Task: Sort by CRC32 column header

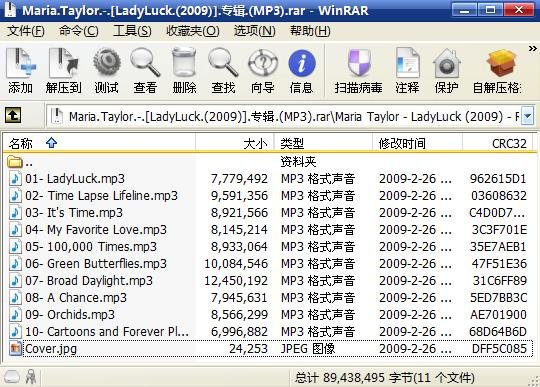Action: 498,143
